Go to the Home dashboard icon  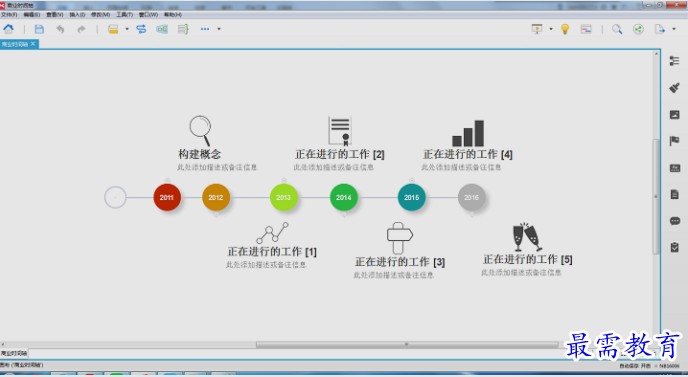point(8,29)
